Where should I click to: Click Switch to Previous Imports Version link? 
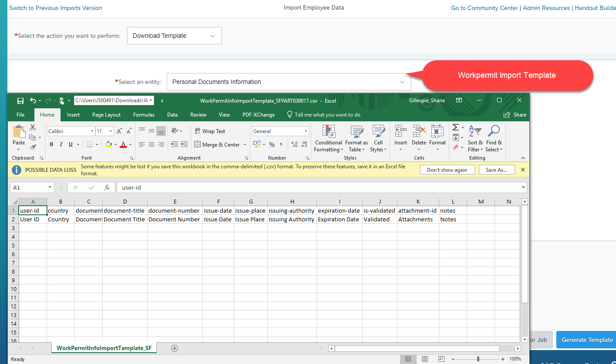coord(56,8)
